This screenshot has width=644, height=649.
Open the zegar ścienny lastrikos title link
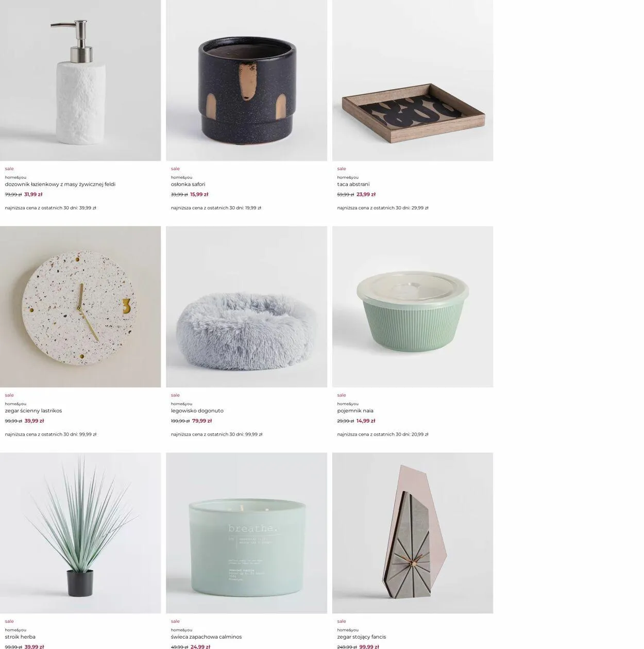click(33, 411)
